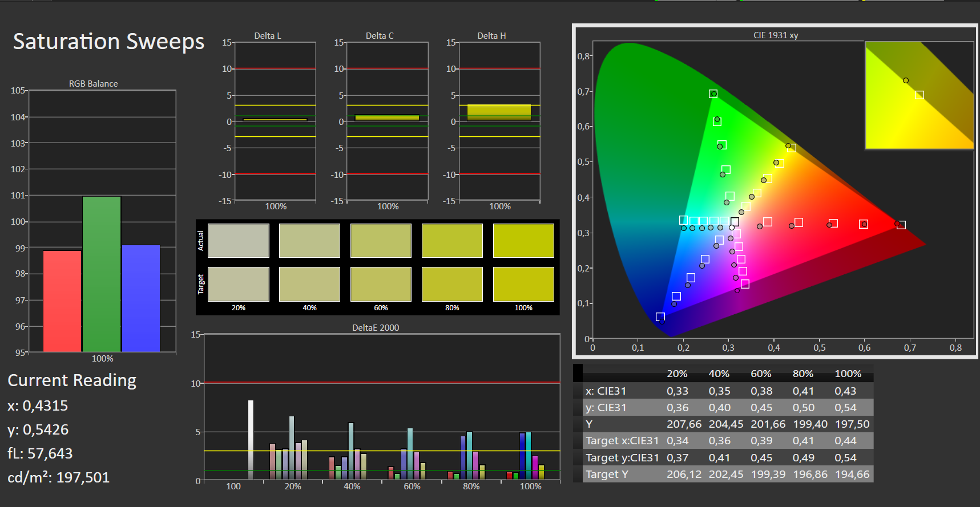
Task: Select the Target 40% color swatch
Action: coord(309,284)
